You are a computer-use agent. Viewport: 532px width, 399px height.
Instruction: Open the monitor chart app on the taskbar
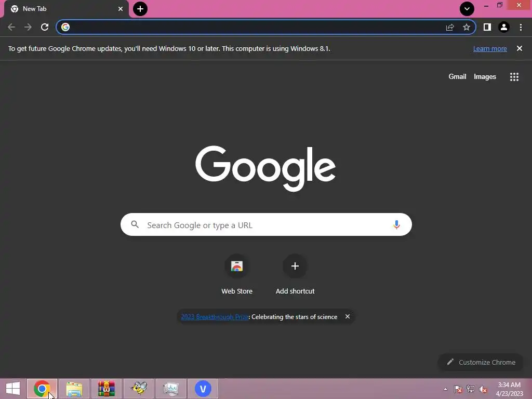pos(171,389)
